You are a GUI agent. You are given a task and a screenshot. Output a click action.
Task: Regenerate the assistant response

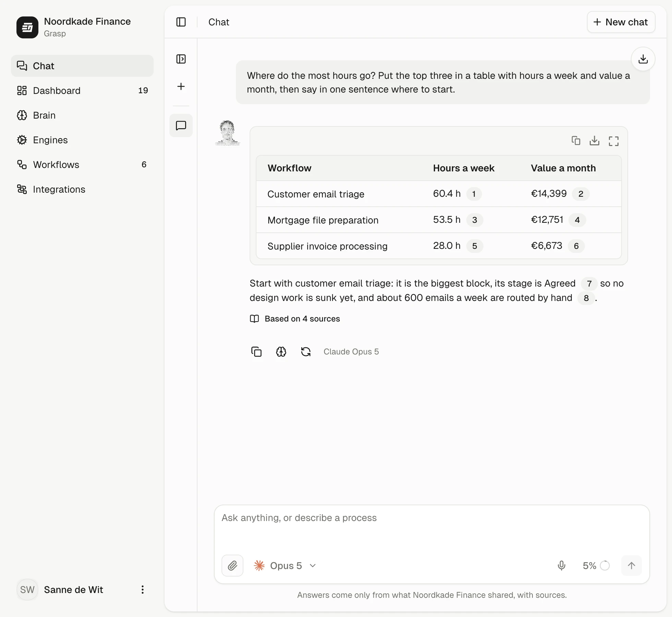pos(306,352)
